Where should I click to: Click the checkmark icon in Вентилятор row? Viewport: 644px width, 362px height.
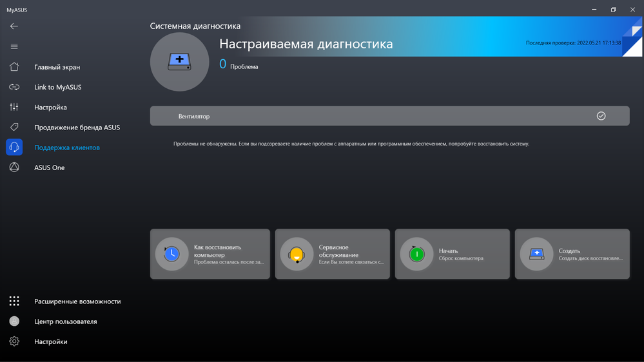click(601, 116)
